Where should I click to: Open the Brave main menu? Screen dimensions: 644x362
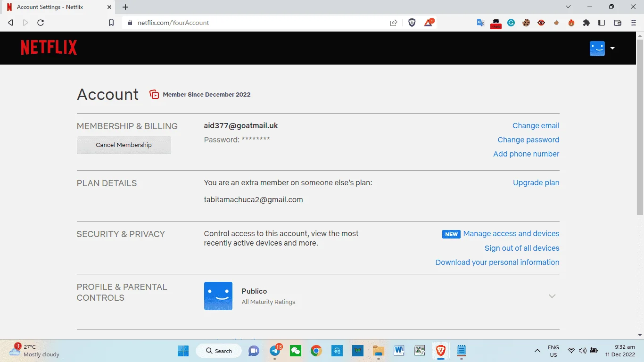click(x=634, y=23)
